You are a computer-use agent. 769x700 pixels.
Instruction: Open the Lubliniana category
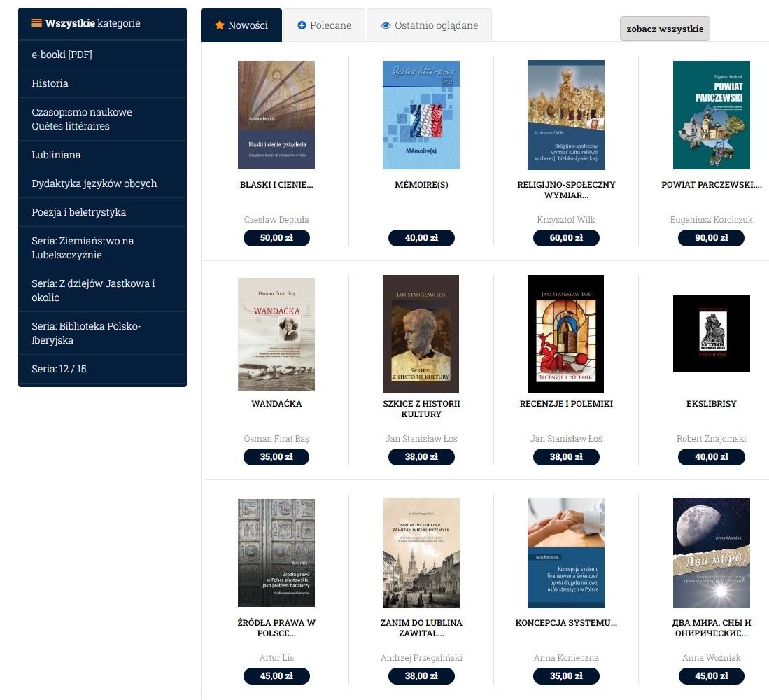click(x=102, y=155)
